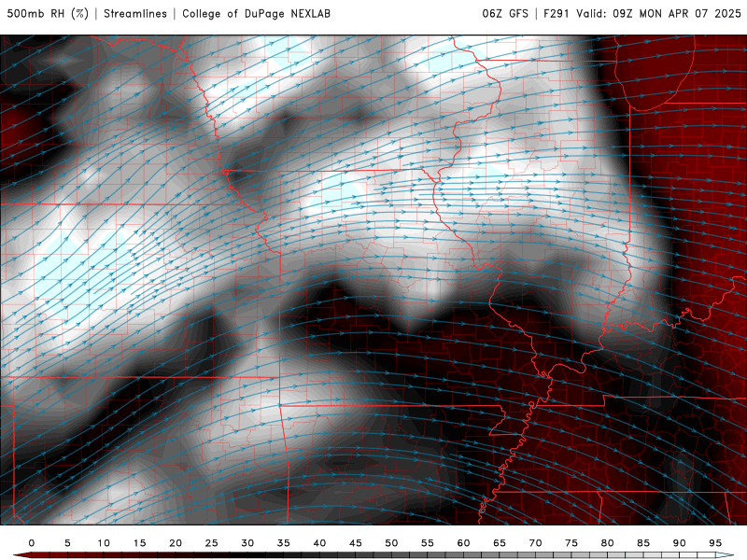Image resolution: width=747 pixels, height=560 pixels.
Task: Click the "25" value on the legend
Action: [x=212, y=543]
